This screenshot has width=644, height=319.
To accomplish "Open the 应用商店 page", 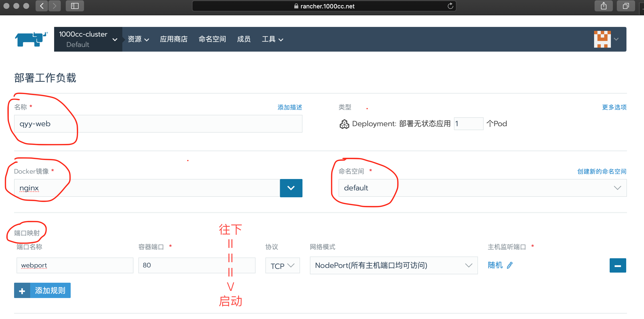I will tap(174, 39).
